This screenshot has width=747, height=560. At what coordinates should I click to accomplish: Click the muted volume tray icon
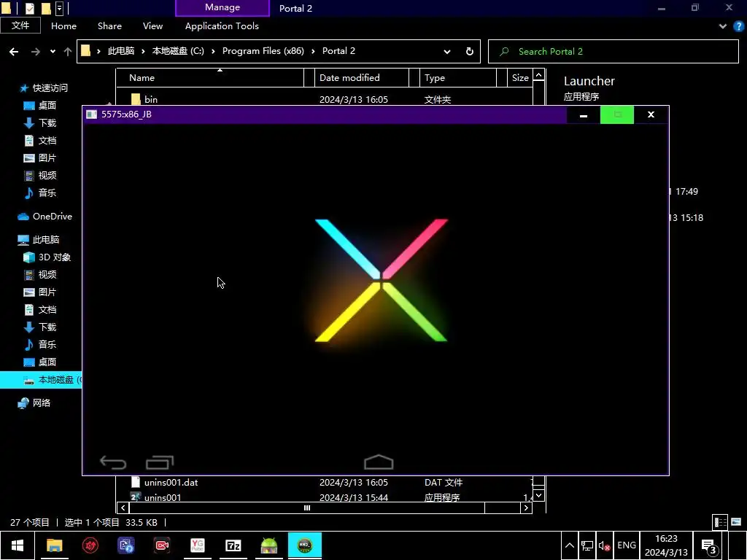604,545
